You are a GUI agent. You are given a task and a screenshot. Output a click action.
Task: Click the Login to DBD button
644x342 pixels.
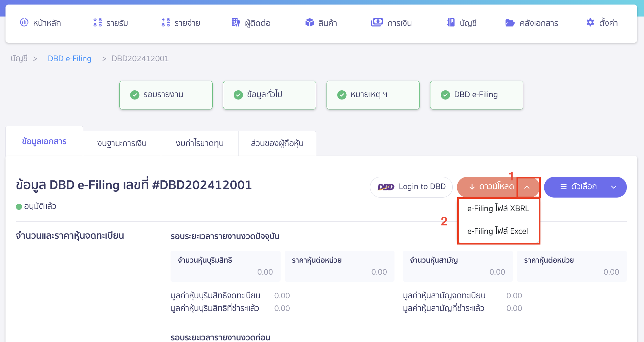tap(411, 187)
